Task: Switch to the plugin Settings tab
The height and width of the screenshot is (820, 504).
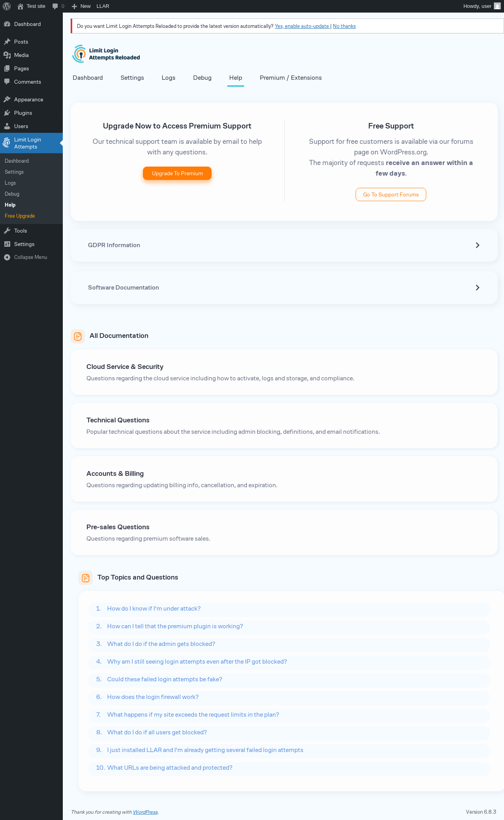Action: click(x=132, y=78)
